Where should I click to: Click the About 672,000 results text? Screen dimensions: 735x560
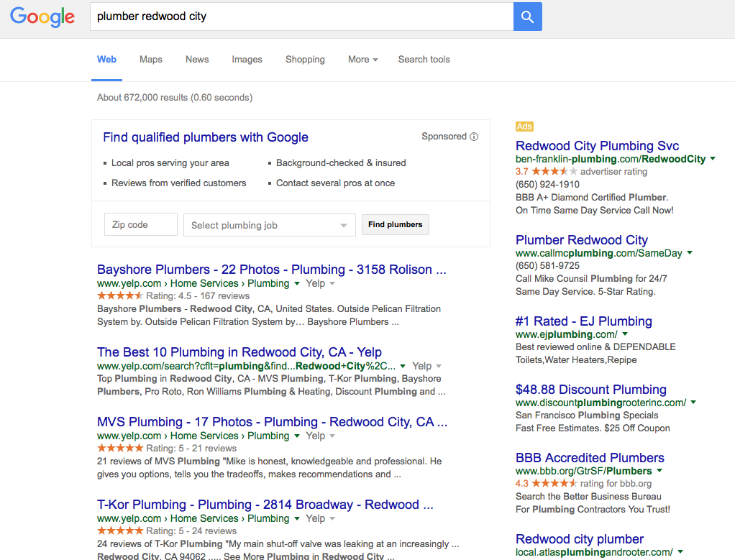tap(175, 98)
